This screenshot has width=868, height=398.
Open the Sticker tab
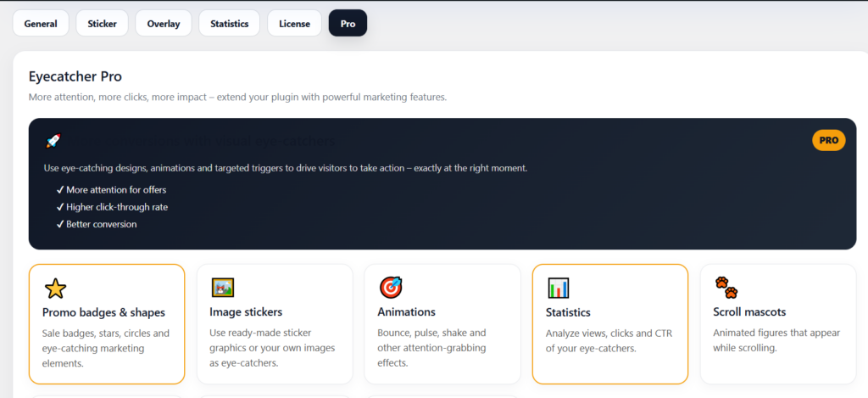point(103,24)
